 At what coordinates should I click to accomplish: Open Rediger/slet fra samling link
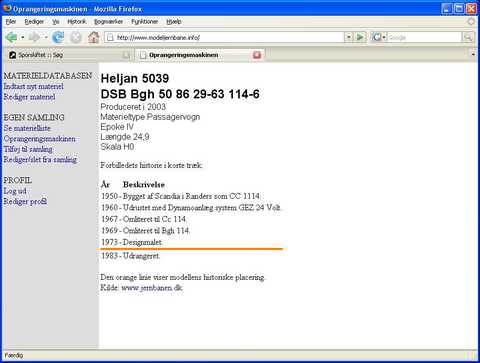(x=40, y=160)
